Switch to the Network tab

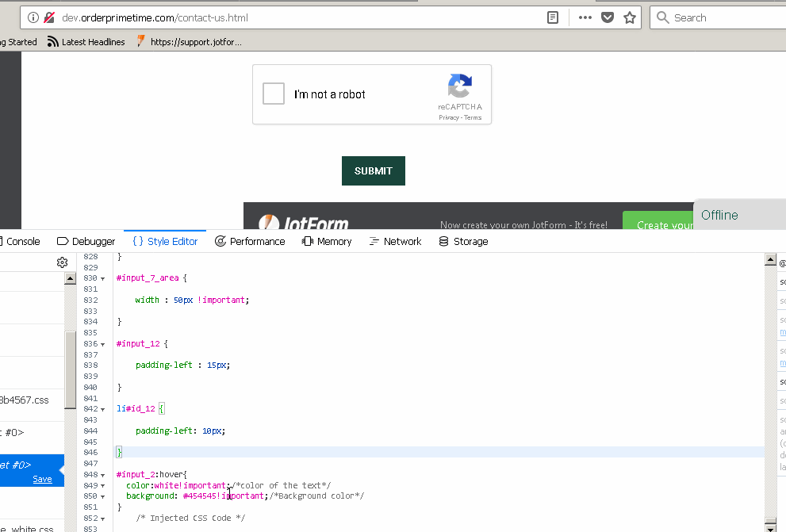[x=395, y=241]
